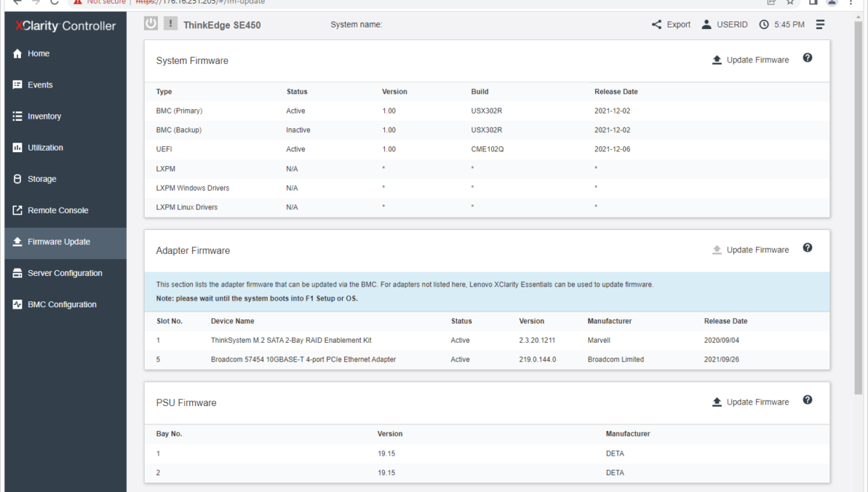This screenshot has height=492, width=868.
Task: Click the Utilization chart icon in sidebar
Action: coord(17,148)
